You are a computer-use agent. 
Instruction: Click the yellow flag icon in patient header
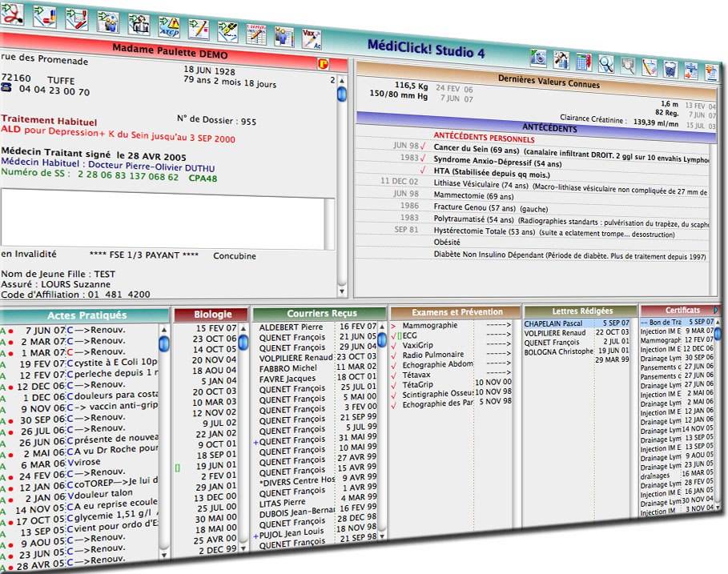tap(323, 64)
